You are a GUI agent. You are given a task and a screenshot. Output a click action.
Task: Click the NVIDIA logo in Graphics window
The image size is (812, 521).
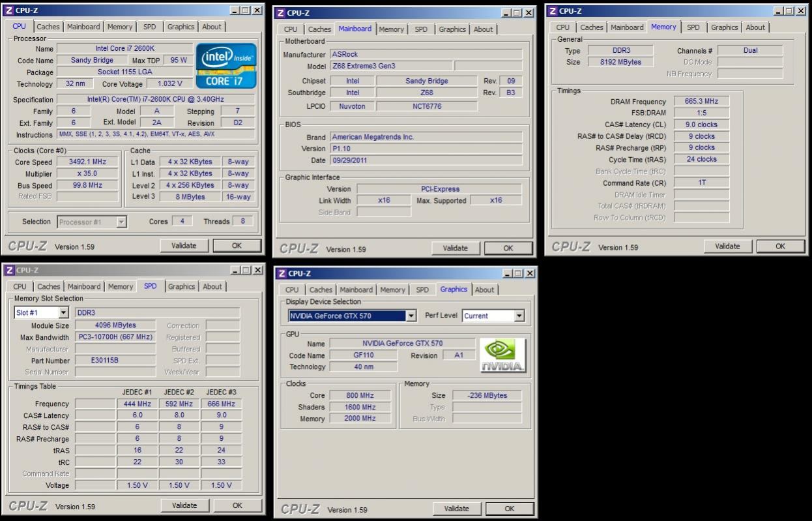[502, 356]
